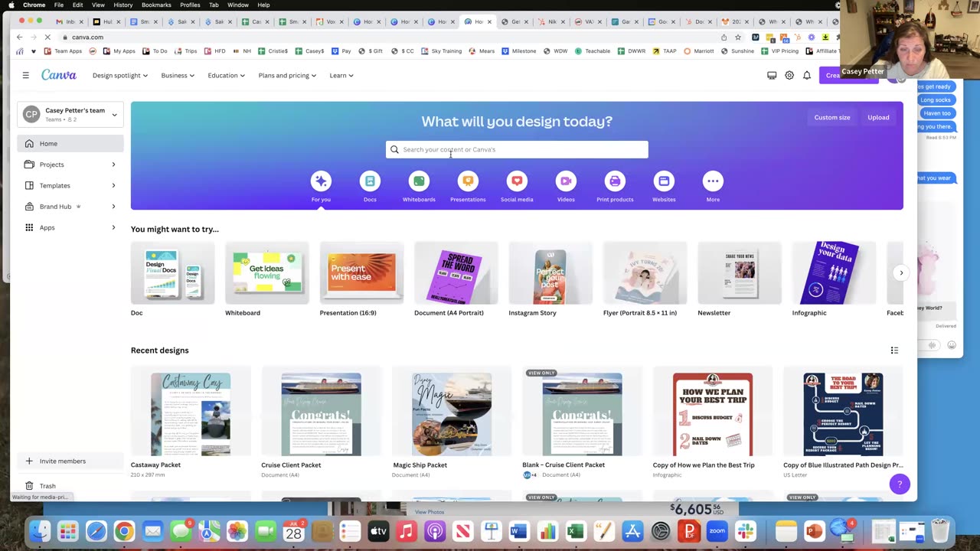Image resolution: width=980 pixels, height=551 pixels.
Task: Create a Presentation (16:9) from suggestions
Action: (361, 273)
